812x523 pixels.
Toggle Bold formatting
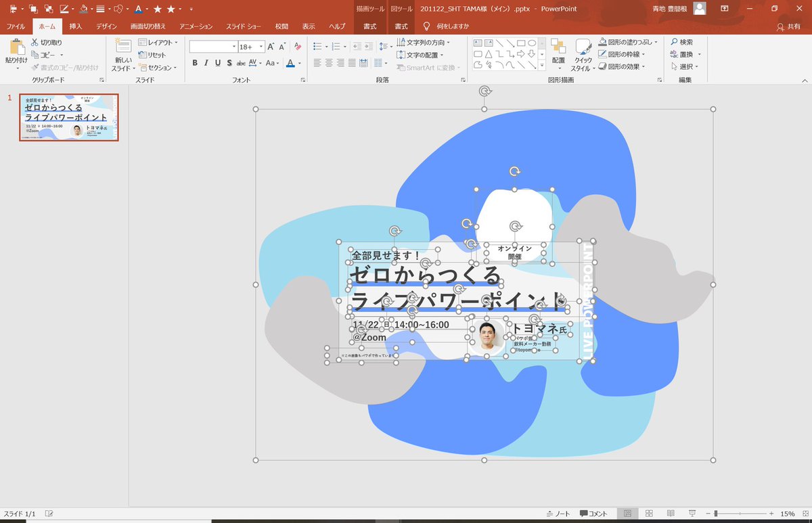(x=195, y=63)
